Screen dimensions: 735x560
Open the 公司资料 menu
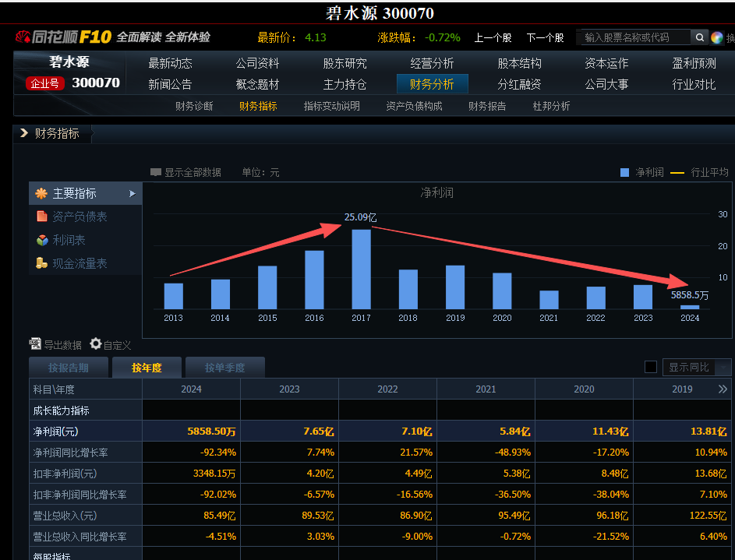click(x=257, y=63)
